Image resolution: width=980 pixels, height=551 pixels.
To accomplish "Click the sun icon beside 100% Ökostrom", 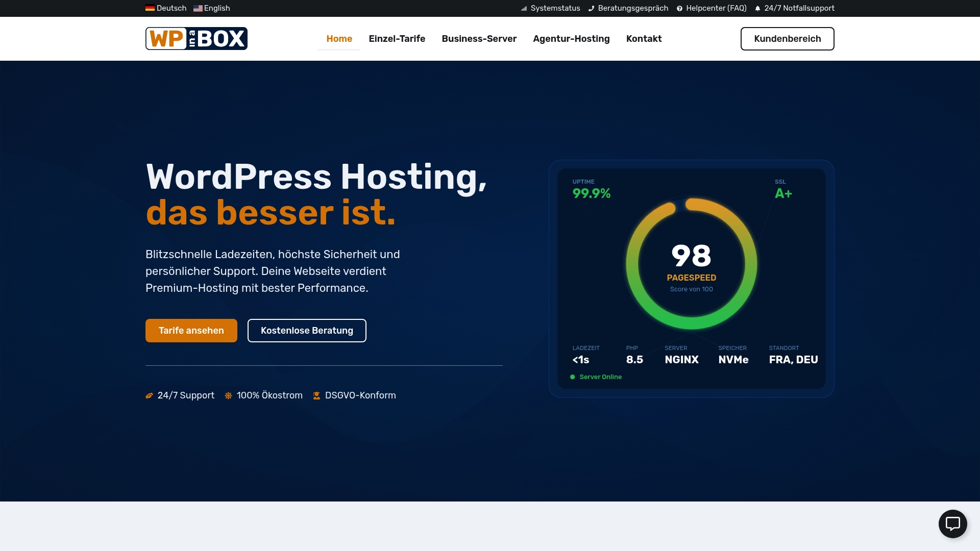I will pos(228,395).
